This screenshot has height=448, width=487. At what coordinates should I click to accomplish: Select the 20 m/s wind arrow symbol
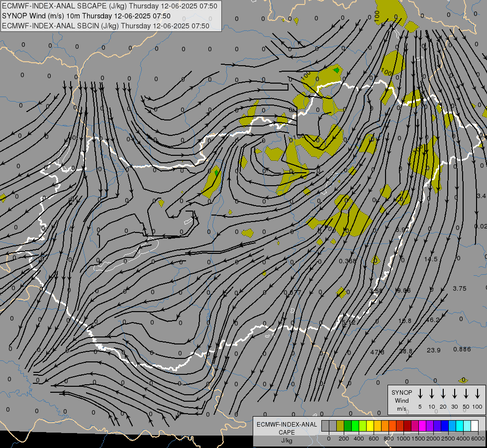point(443,394)
